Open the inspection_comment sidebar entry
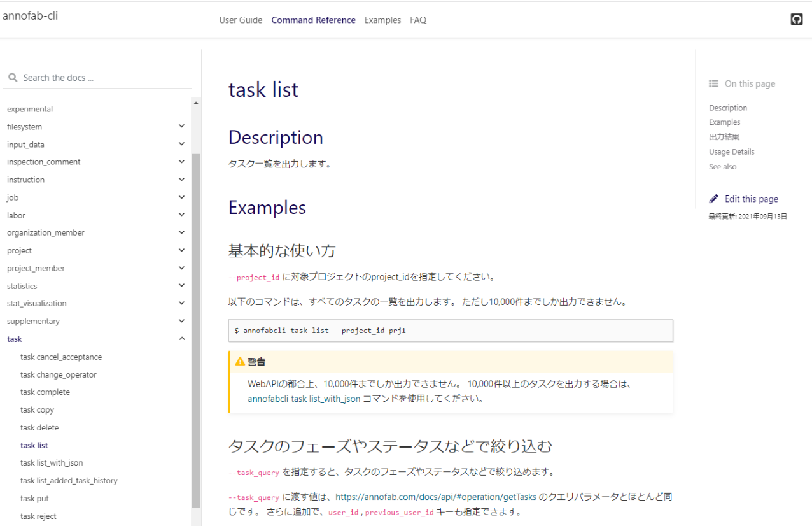Viewport: 812px width, 526px height. (x=44, y=162)
